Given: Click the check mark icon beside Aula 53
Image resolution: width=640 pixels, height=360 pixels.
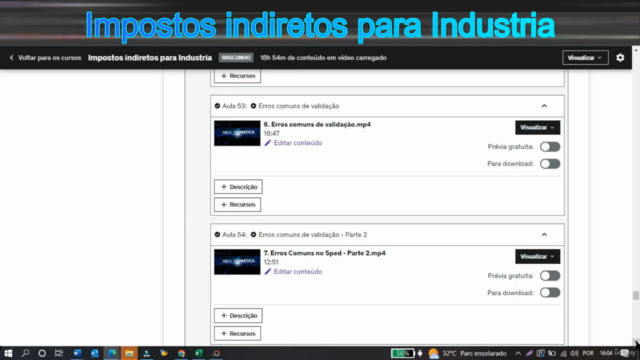Looking at the screenshot, I should [217, 106].
